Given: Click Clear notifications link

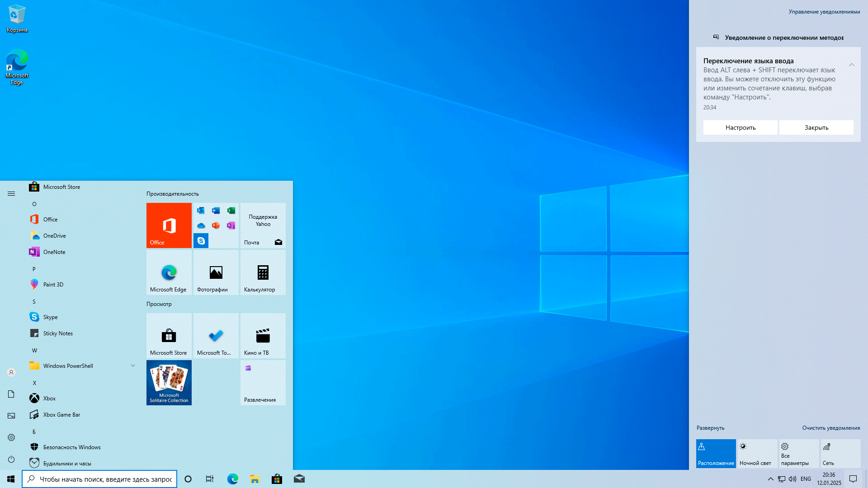Looking at the screenshot, I should point(830,428).
